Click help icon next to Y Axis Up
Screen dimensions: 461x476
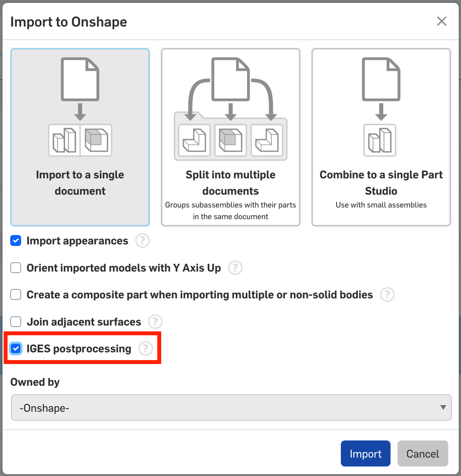[235, 268]
